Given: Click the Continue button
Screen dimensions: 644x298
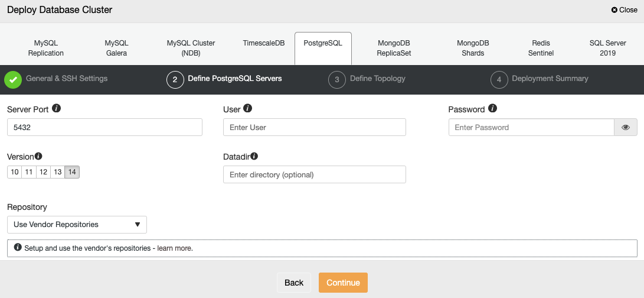Looking at the screenshot, I should [x=343, y=283].
